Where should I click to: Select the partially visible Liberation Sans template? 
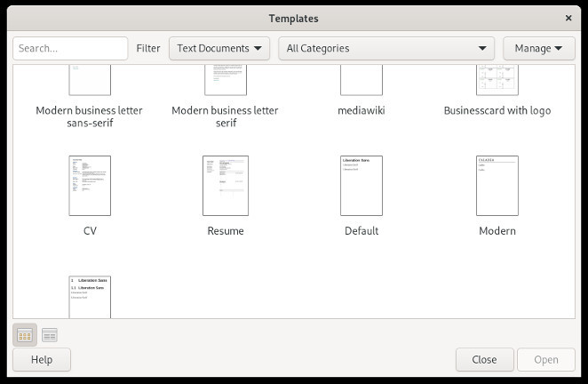tap(90, 297)
